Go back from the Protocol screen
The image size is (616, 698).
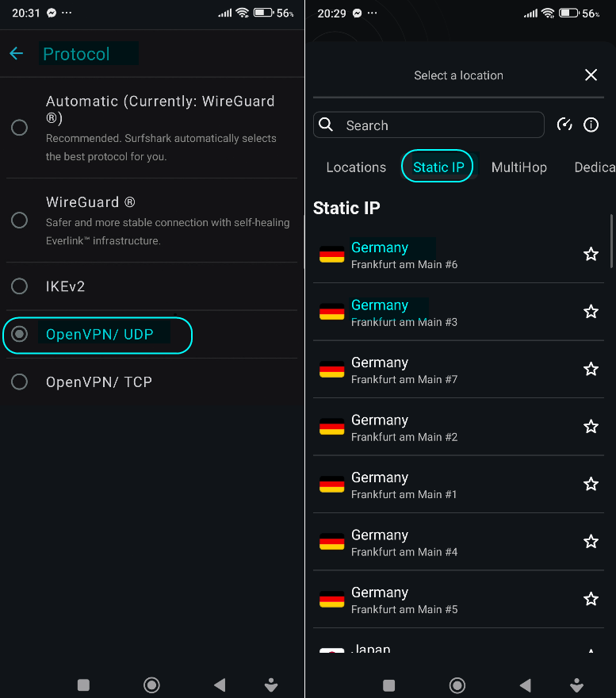click(17, 53)
